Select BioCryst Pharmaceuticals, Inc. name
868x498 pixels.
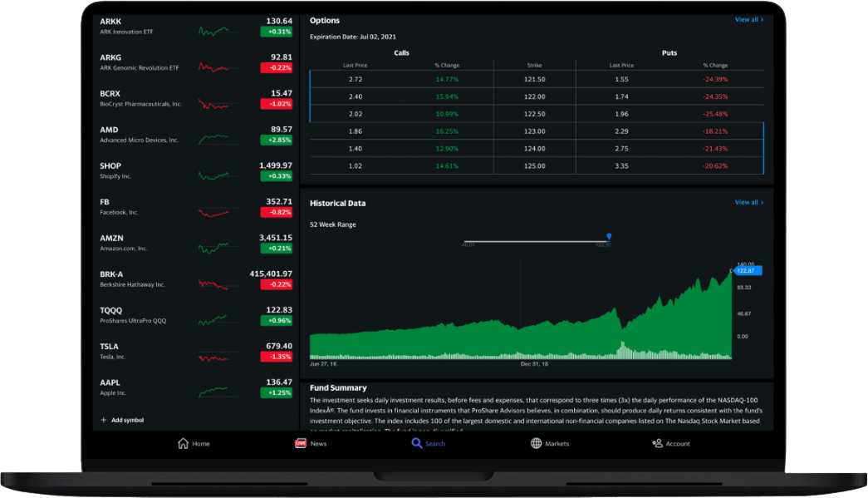(x=140, y=104)
